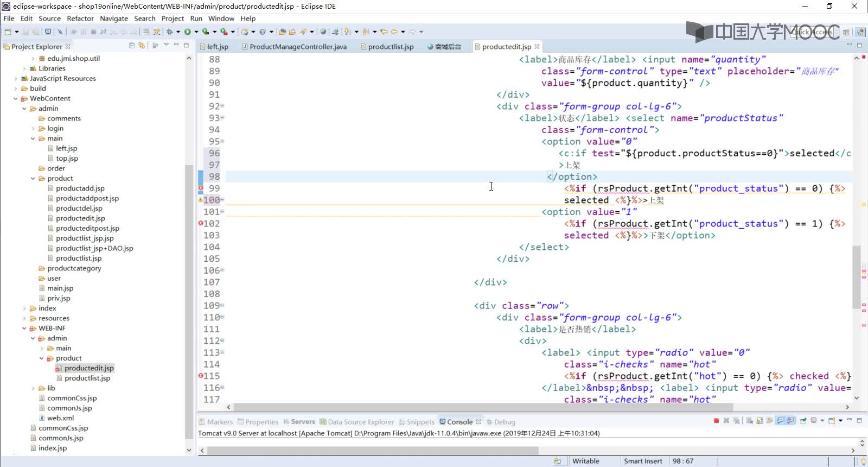The image size is (868, 467).
Task: Switch to ProductManageController.java tab
Action: pos(293,47)
